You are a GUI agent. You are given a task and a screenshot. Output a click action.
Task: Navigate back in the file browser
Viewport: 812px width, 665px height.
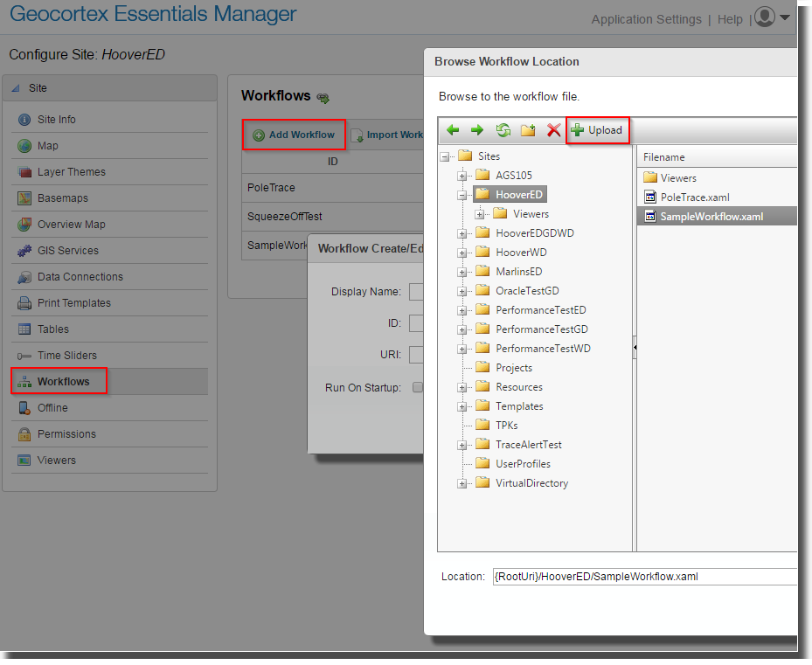(x=452, y=129)
